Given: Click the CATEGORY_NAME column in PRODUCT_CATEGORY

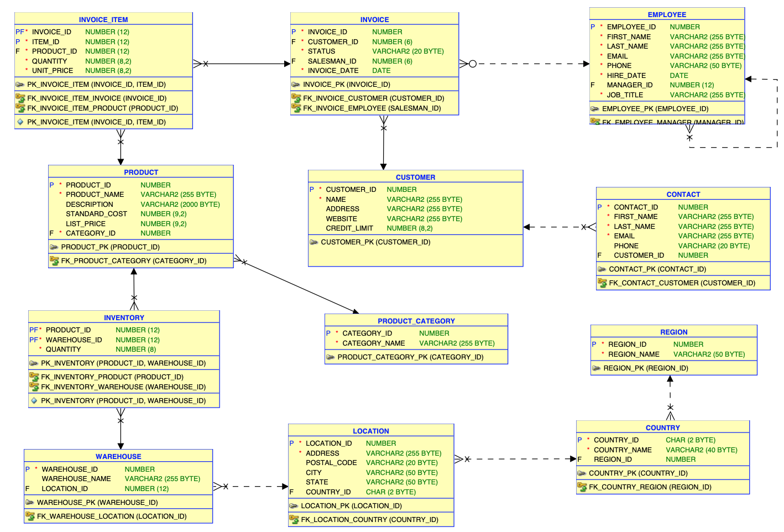Looking at the screenshot, I should (x=373, y=343).
